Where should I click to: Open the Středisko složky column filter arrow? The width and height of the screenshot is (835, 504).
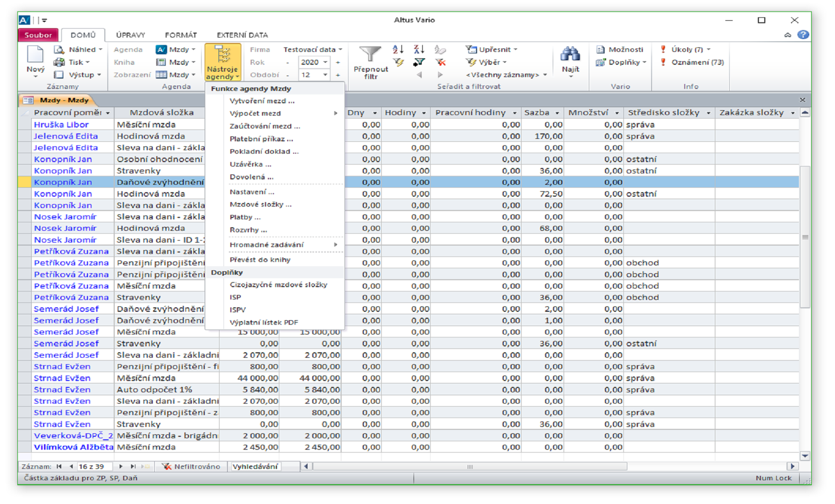coord(708,113)
